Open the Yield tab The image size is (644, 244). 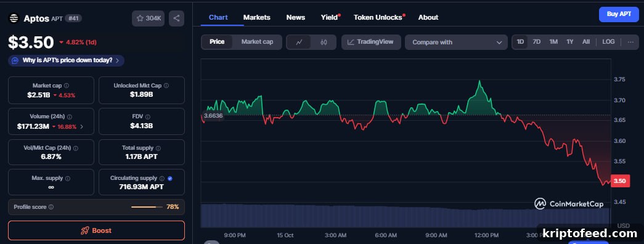(x=329, y=17)
